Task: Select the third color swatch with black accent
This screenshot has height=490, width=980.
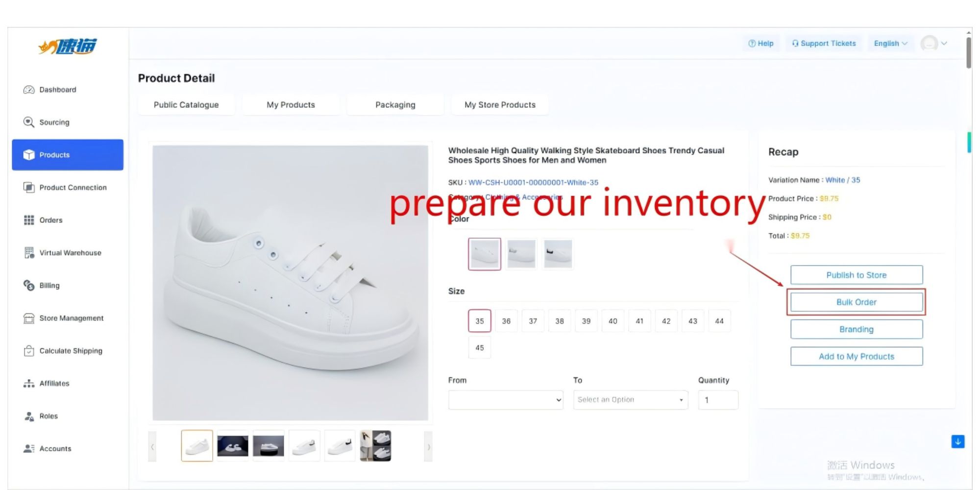Action: point(558,254)
